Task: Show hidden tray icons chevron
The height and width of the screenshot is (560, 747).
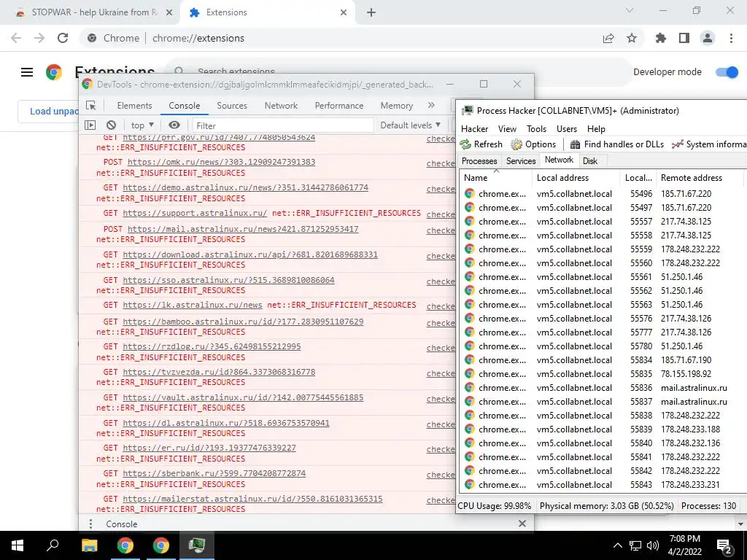Action: [x=617, y=545]
